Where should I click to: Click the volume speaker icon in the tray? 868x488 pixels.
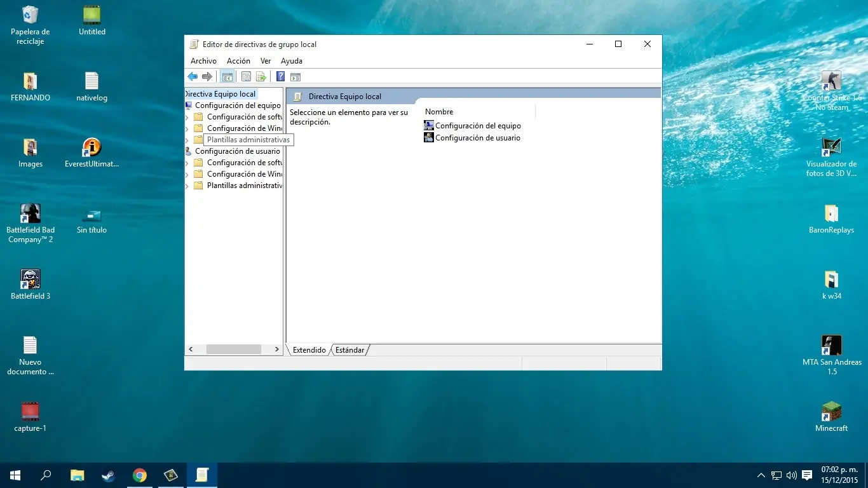(x=792, y=475)
